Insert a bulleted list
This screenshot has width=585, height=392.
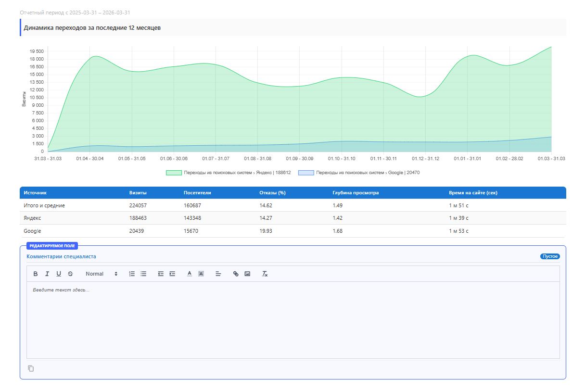tap(143, 274)
